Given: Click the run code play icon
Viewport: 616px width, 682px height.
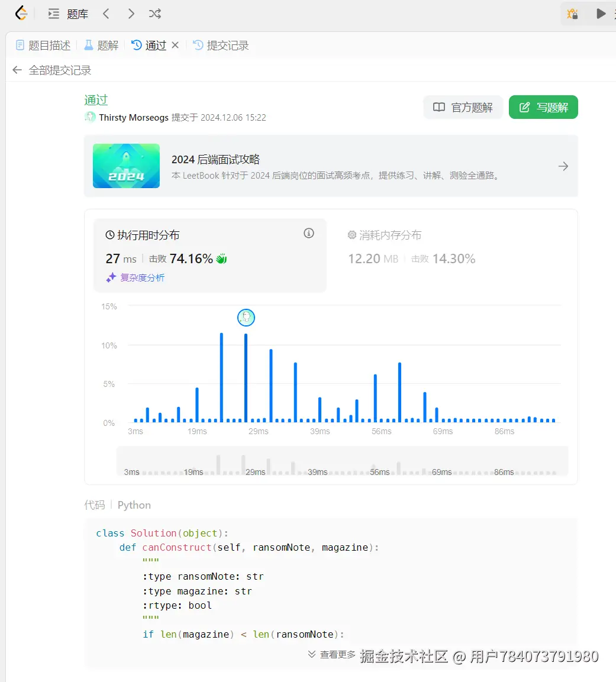Looking at the screenshot, I should (x=601, y=13).
